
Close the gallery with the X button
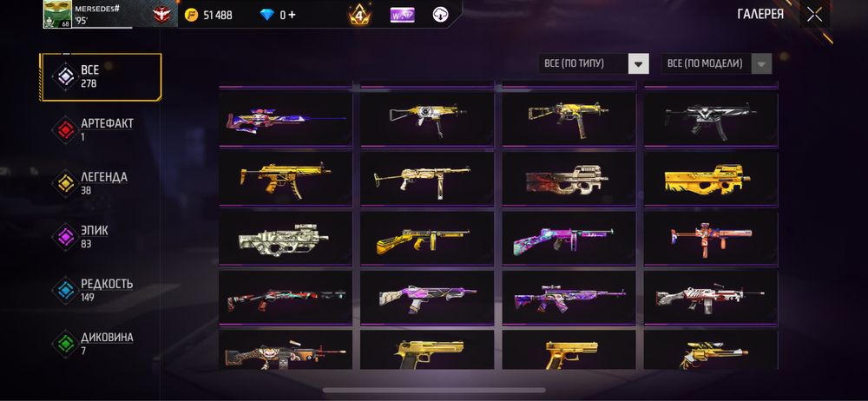[814, 15]
